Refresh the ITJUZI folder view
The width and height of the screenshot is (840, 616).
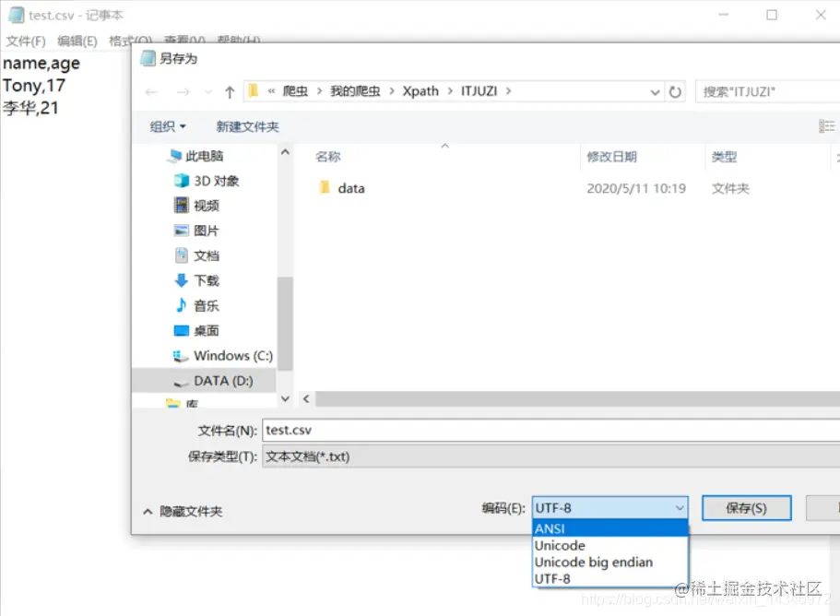pos(677,91)
